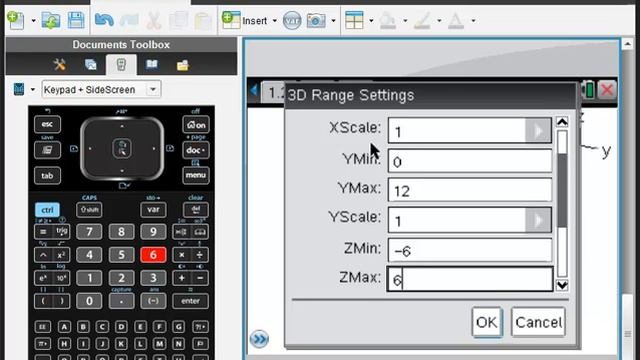640x360 pixels.
Task: Click the letter A key
Action: click(x=64, y=327)
